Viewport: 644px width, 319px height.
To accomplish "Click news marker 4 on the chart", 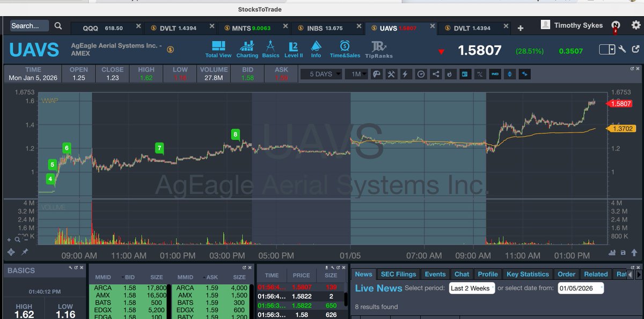I will [50, 179].
